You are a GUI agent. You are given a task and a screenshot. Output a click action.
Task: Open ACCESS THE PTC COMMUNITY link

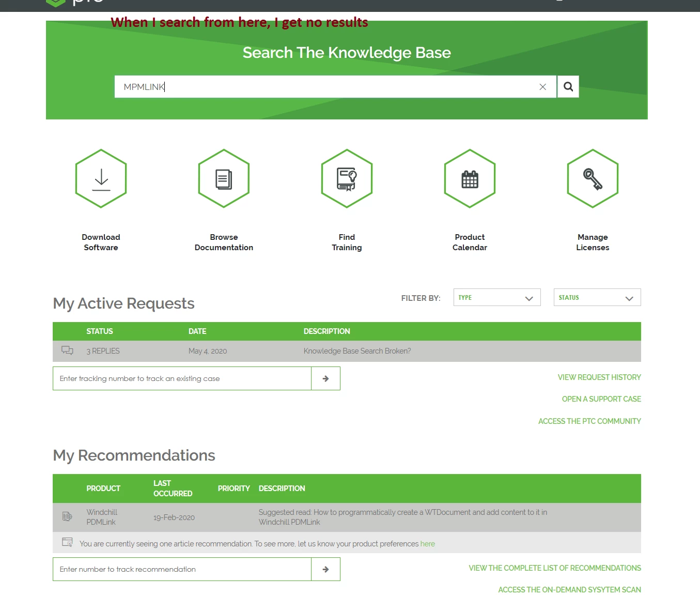click(x=589, y=421)
